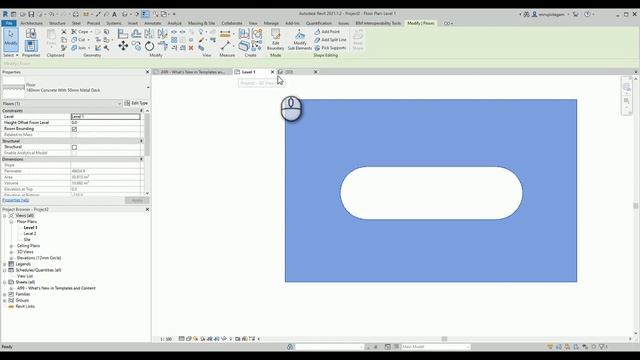The width and height of the screenshot is (640, 360).
Task: Click the Join geometry tool
Action: pyautogui.click(x=80, y=48)
